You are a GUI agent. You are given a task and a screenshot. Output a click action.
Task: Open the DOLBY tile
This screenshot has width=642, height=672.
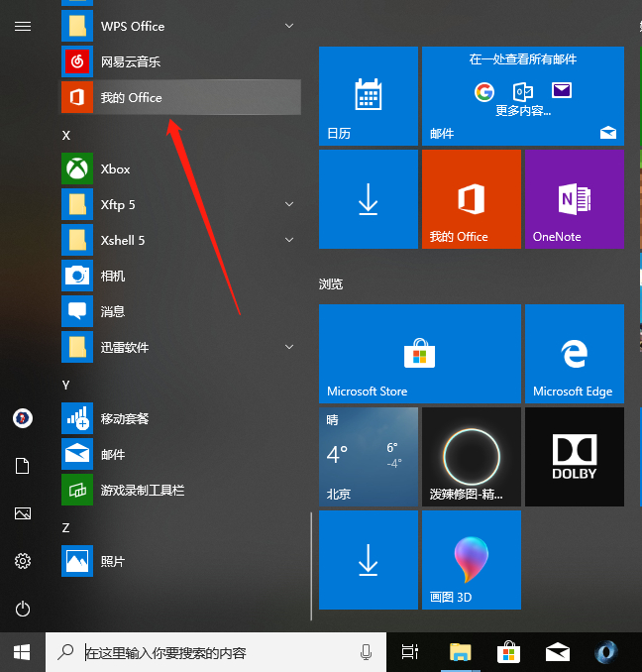point(575,457)
